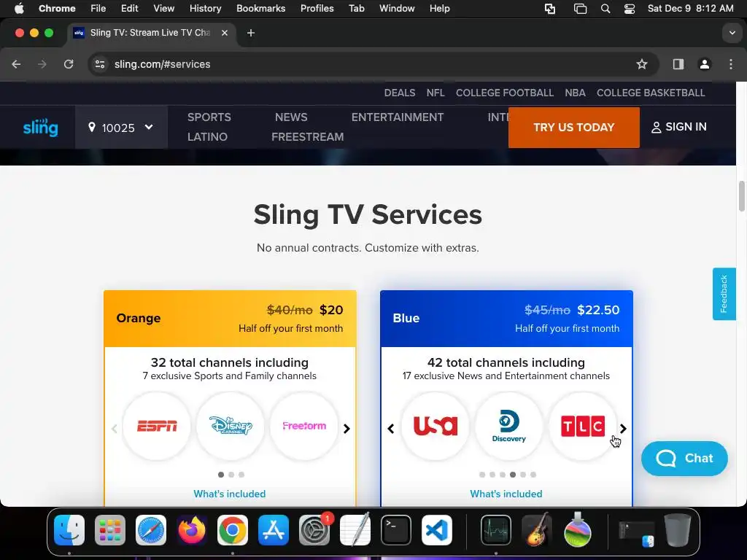Screen dimensions: 747x560
Task: Go to DEALS page
Action: coord(400,93)
